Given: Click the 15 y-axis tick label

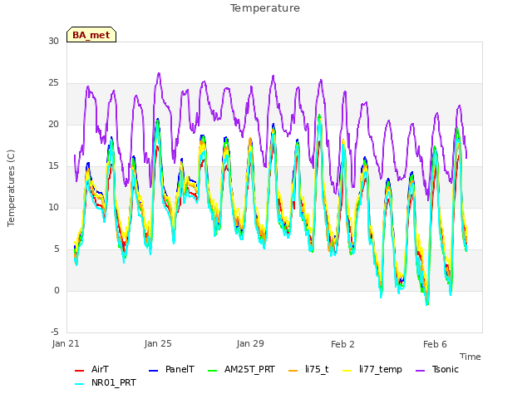Looking at the screenshot, I should (x=53, y=166).
